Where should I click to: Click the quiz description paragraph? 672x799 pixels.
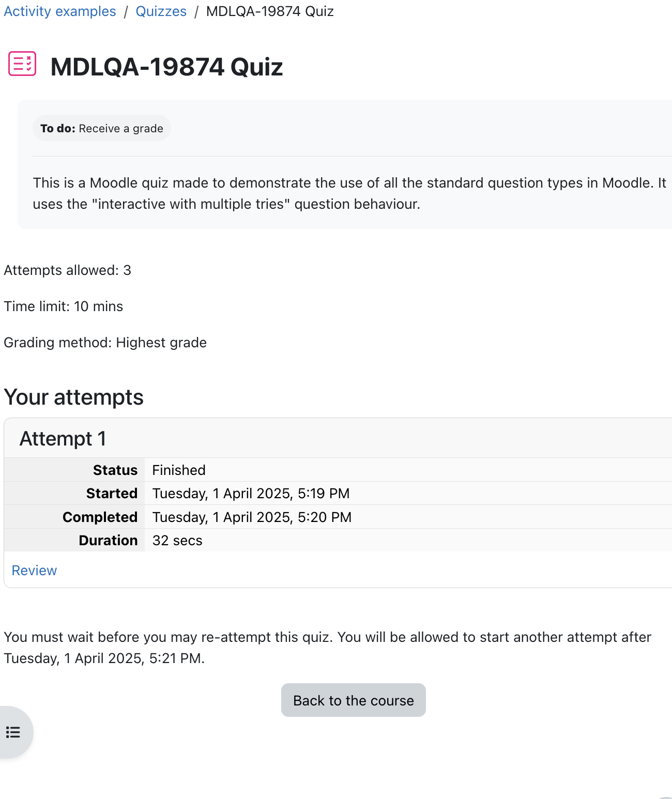(x=349, y=193)
